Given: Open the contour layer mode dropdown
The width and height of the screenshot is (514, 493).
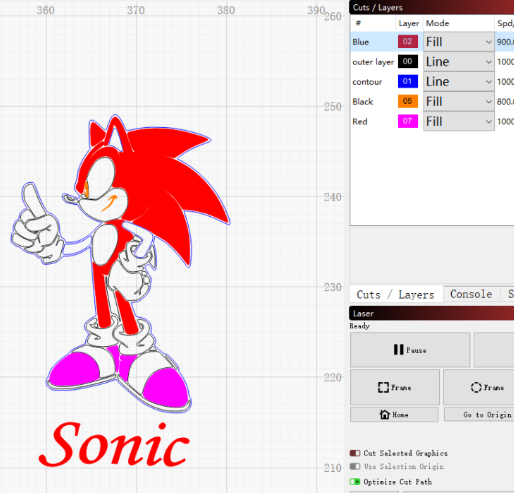Looking at the screenshot, I should click(x=459, y=82).
